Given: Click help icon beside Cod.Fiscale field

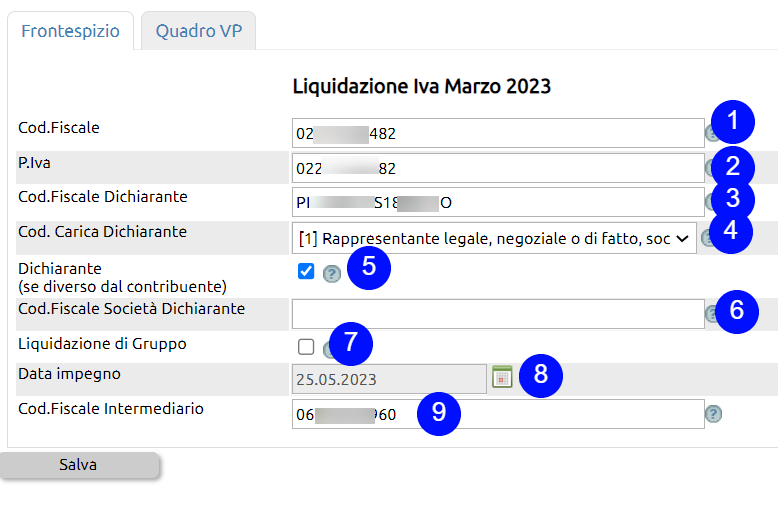Looking at the screenshot, I should pyautogui.click(x=710, y=133).
